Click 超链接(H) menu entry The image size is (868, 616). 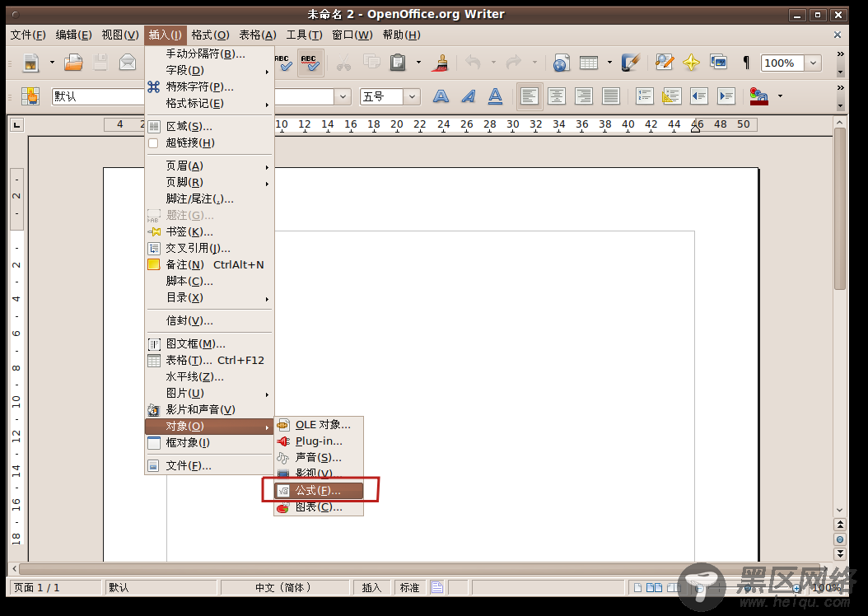209,142
